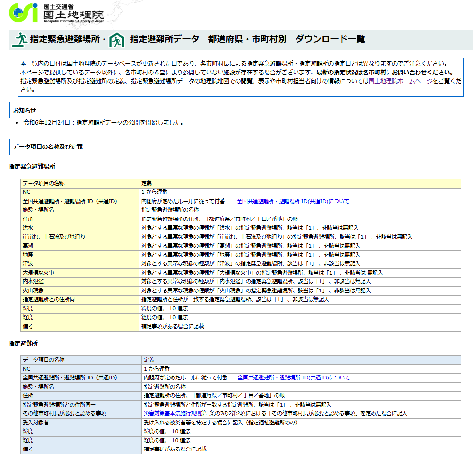Viewport: 476px width, 466px height.
Task: Click 定義 header in the yellow table
Action: coord(300,183)
